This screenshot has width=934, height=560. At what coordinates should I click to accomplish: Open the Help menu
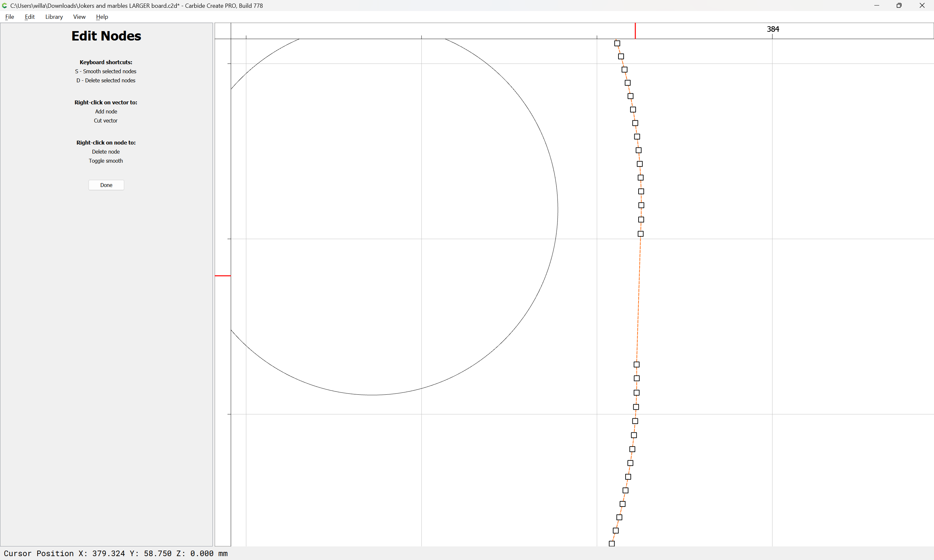[x=102, y=17]
